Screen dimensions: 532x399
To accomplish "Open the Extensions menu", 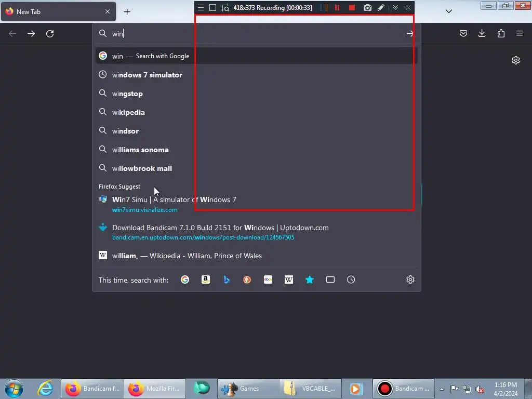I will tap(501, 33).
